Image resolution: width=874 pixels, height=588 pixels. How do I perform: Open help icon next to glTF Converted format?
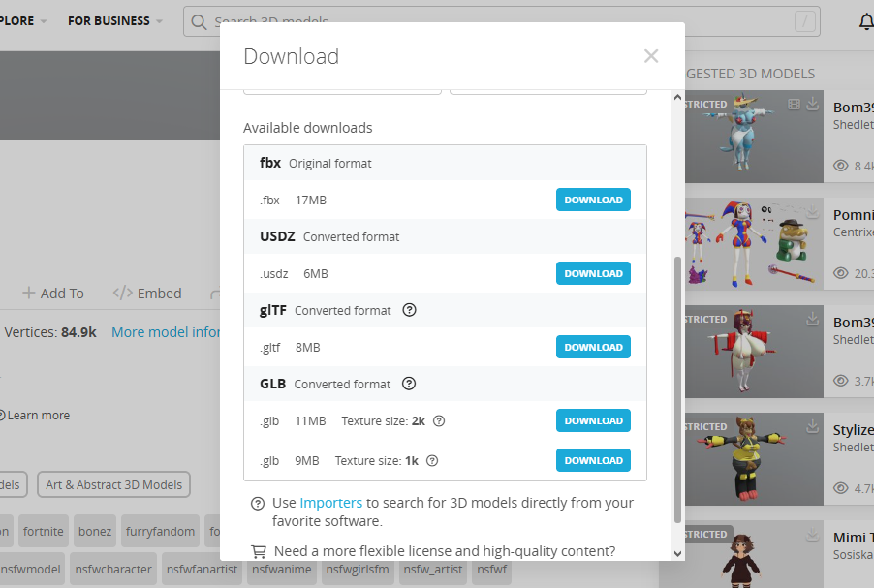tap(409, 310)
